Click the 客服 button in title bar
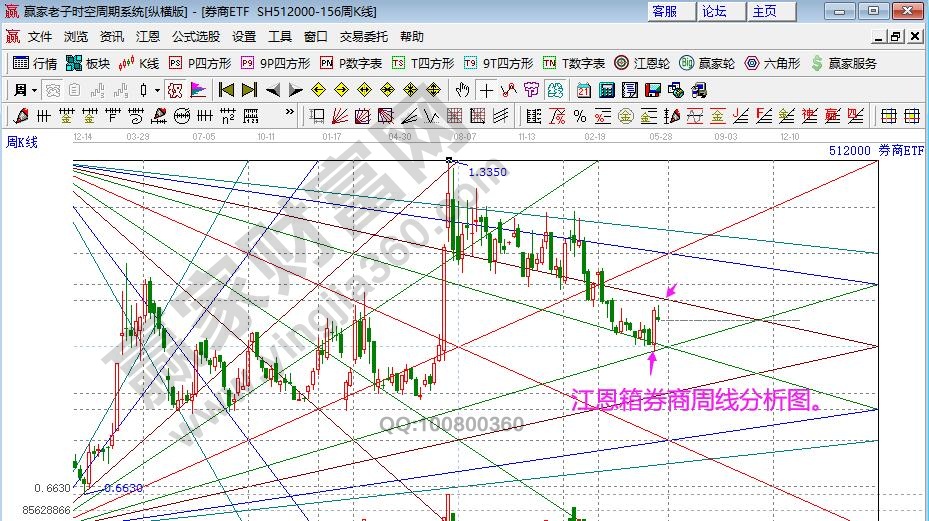This screenshot has height=521, width=929. [664, 11]
